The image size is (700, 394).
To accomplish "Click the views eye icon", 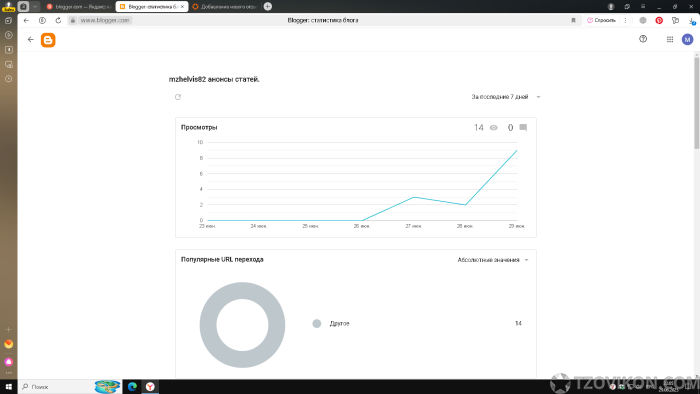I will coord(493,128).
